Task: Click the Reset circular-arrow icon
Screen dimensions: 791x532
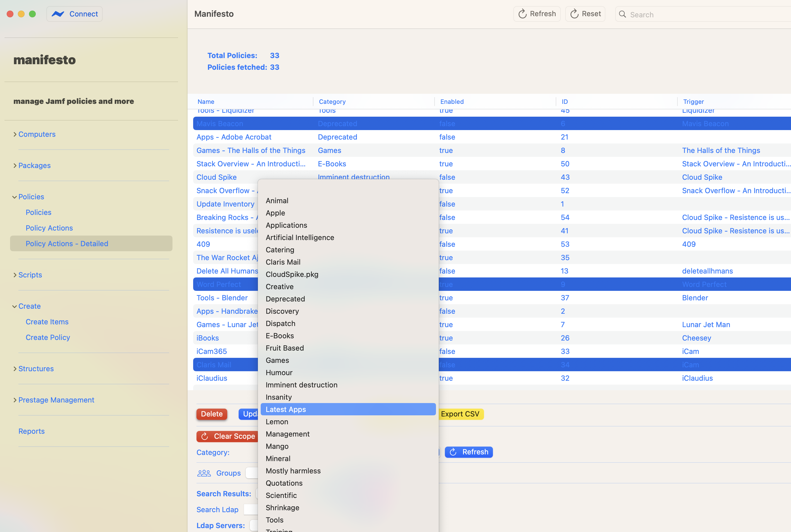Action: [574, 14]
